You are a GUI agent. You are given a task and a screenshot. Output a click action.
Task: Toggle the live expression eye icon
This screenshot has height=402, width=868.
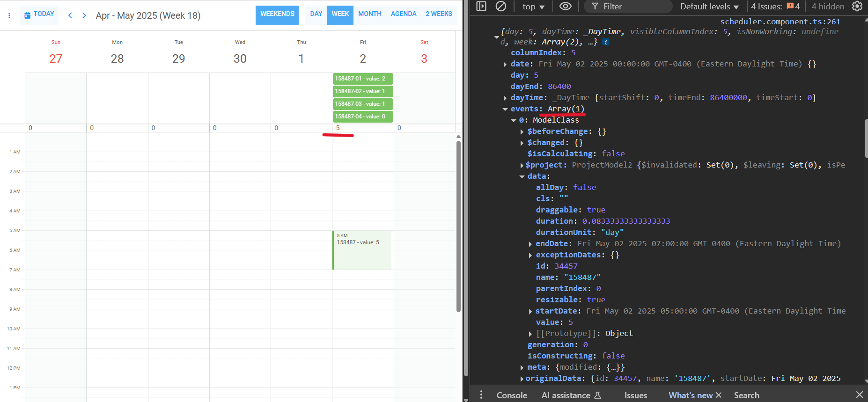coord(566,6)
